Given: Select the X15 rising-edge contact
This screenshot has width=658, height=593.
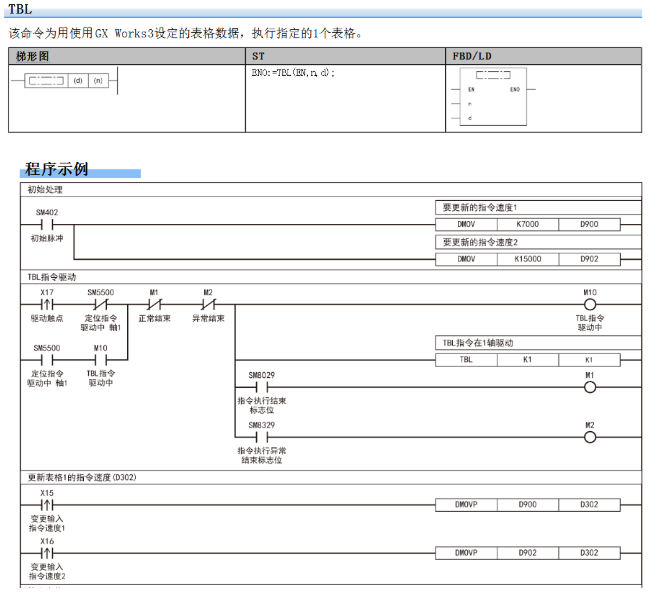Looking at the screenshot, I should 47,505.
